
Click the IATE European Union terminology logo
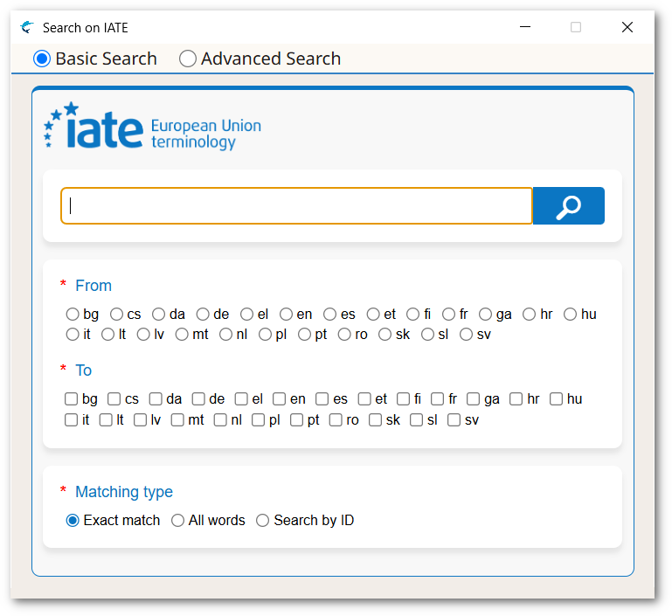point(153,128)
